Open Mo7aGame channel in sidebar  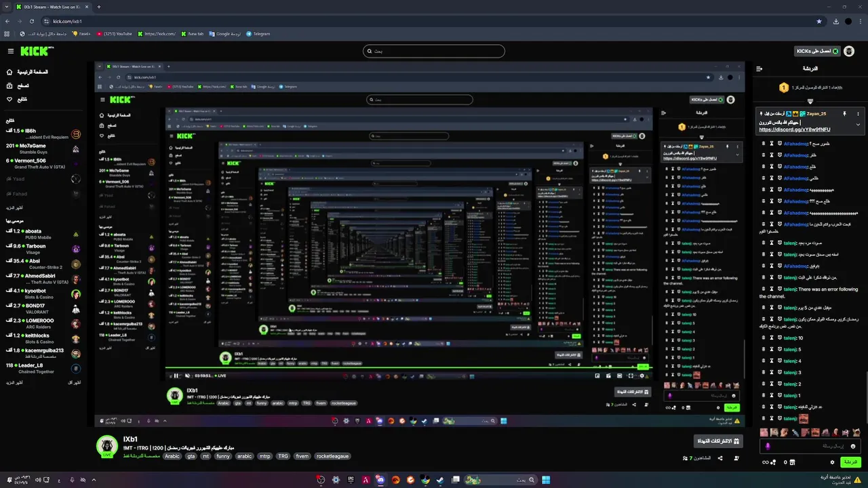pos(43,148)
